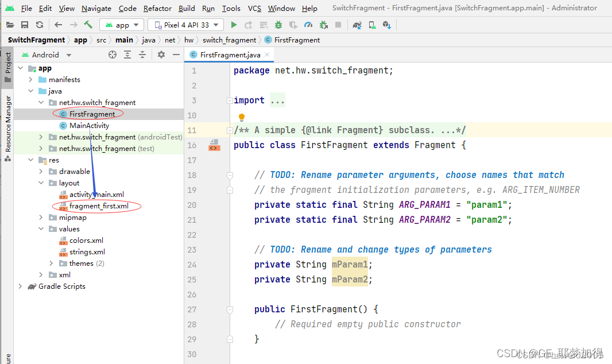Select FirstFragment class in project tree
Image resolution: width=612 pixels, height=364 pixels.
tap(92, 114)
